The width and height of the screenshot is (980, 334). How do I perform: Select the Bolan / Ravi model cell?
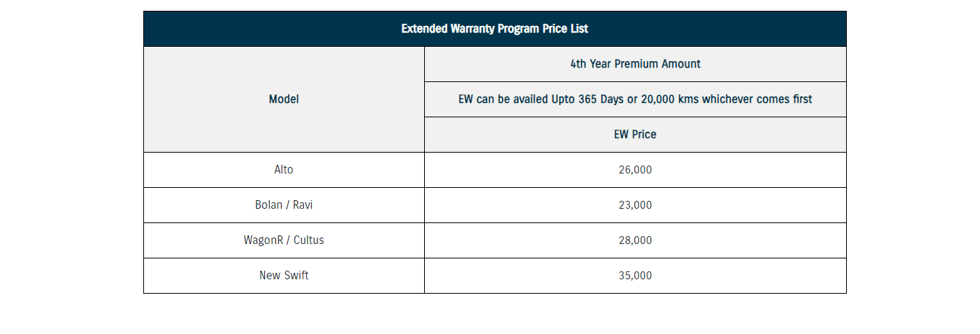tap(284, 205)
